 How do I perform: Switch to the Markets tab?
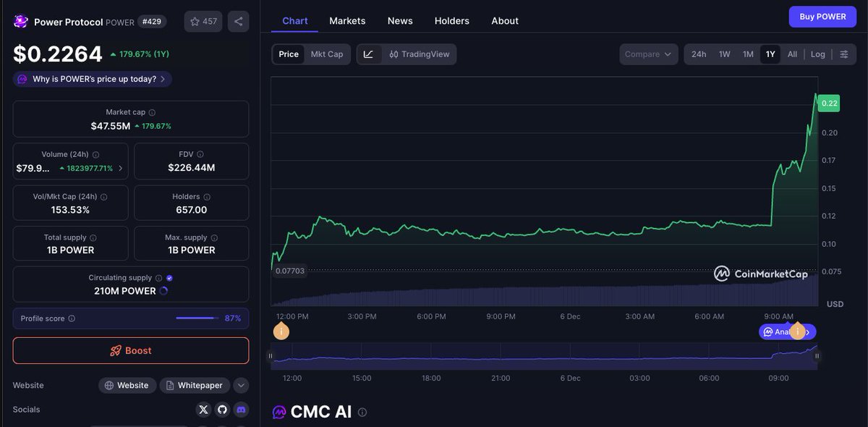coord(347,21)
